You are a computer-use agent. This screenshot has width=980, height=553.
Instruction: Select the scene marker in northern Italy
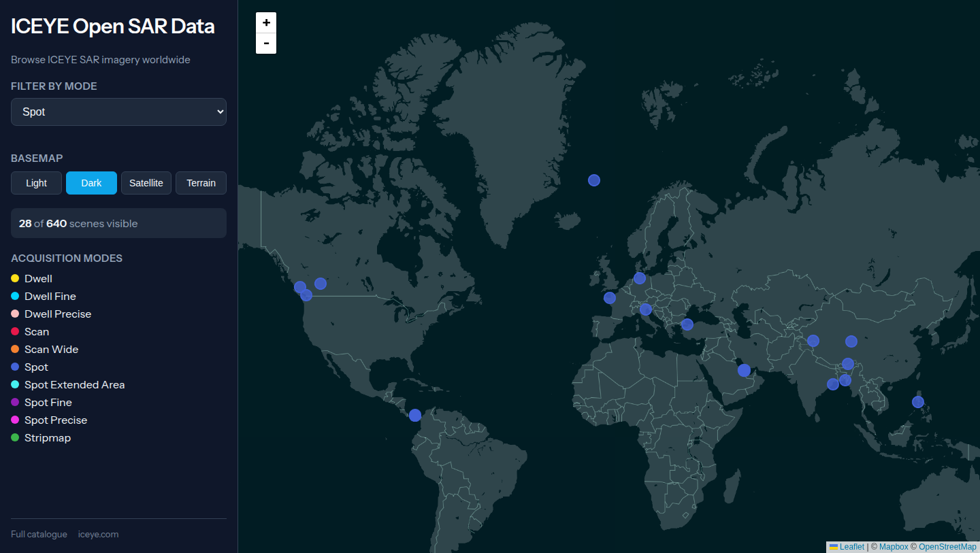(x=646, y=309)
